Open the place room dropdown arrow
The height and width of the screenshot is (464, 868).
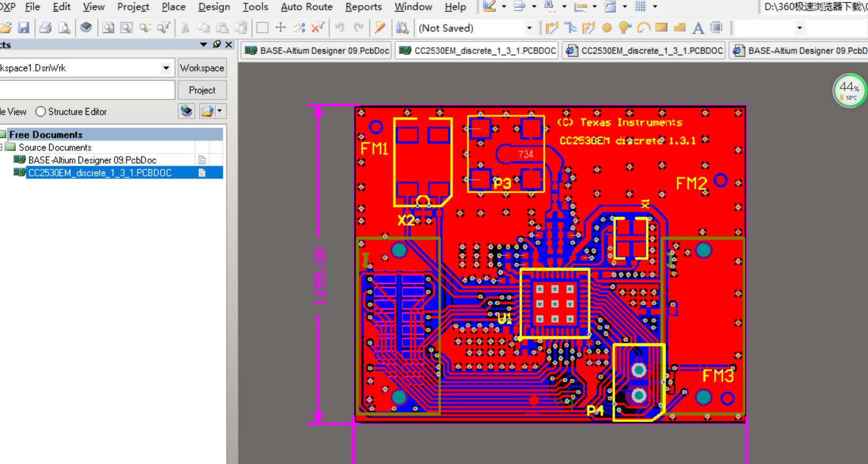click(624, 7)
